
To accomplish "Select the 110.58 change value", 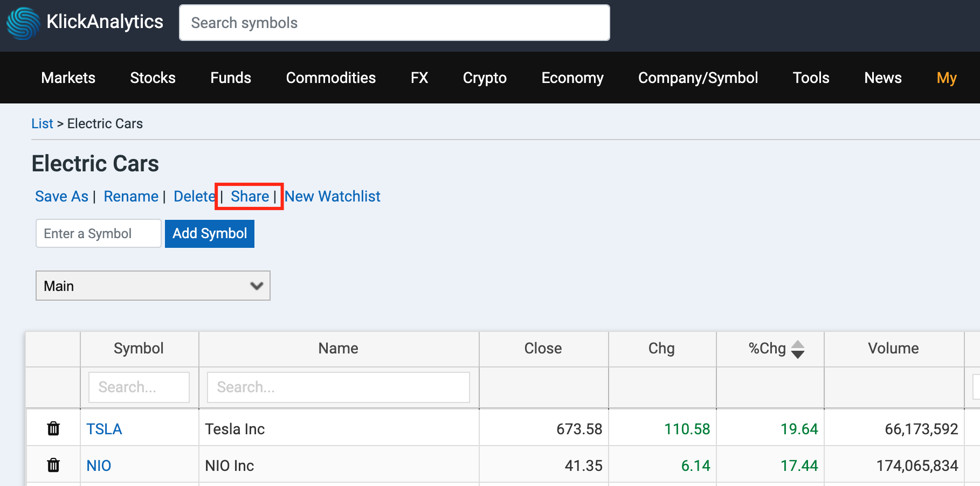I will (687, 429).
